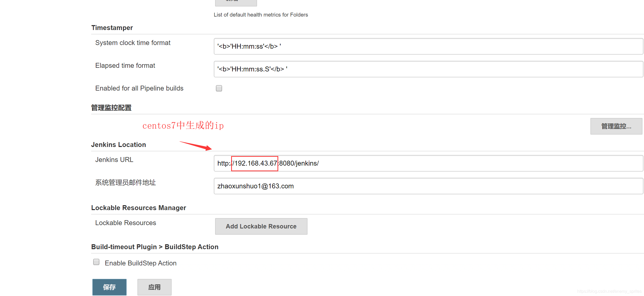Enable Timestamper for all Pipeline builds
This screenshot has height=296, width=644.
click(219, 88)
